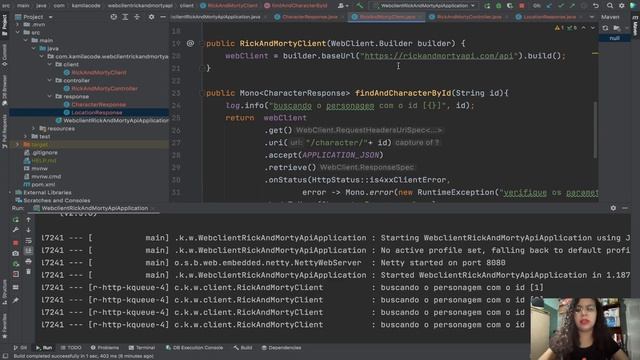The image size is (640, 360).
Task: Click the editor vertical scrollbar
Action: [x=596, y=131]
